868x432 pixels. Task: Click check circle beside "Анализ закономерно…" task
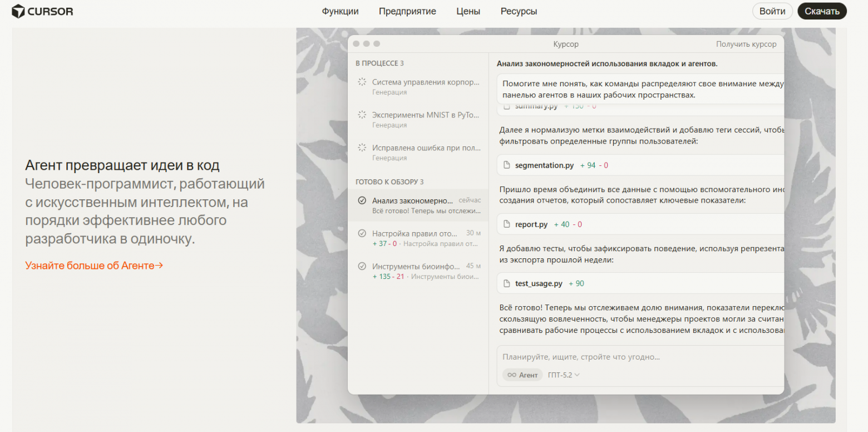point(362,200)
